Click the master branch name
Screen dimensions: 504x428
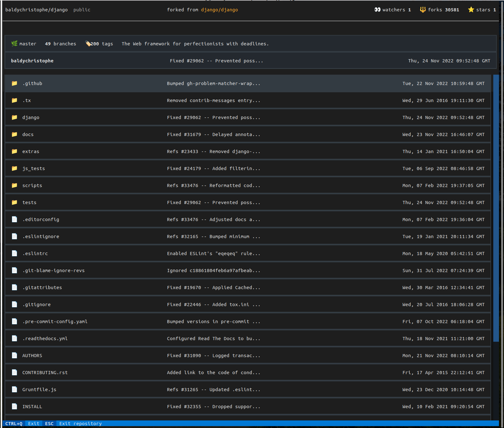(x=28, y=44)
